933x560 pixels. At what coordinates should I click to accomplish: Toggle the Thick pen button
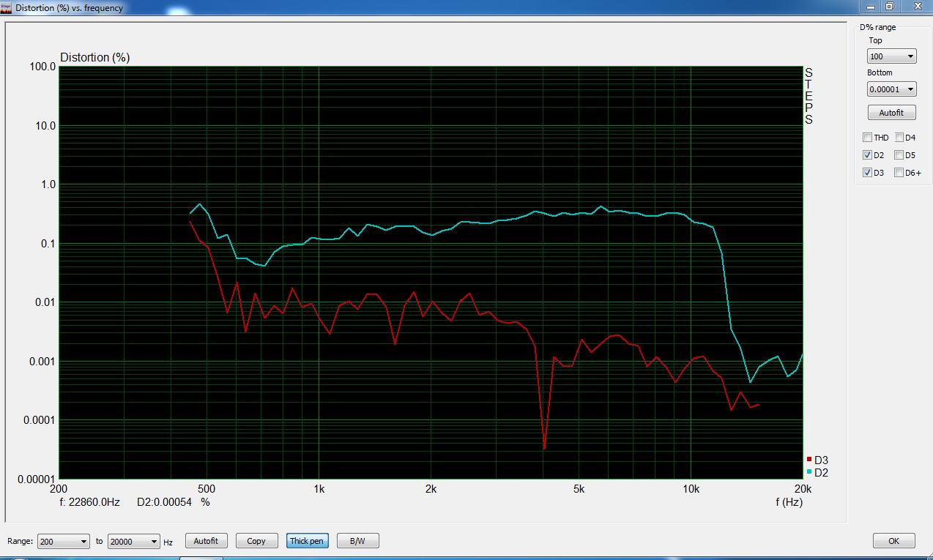307,541
